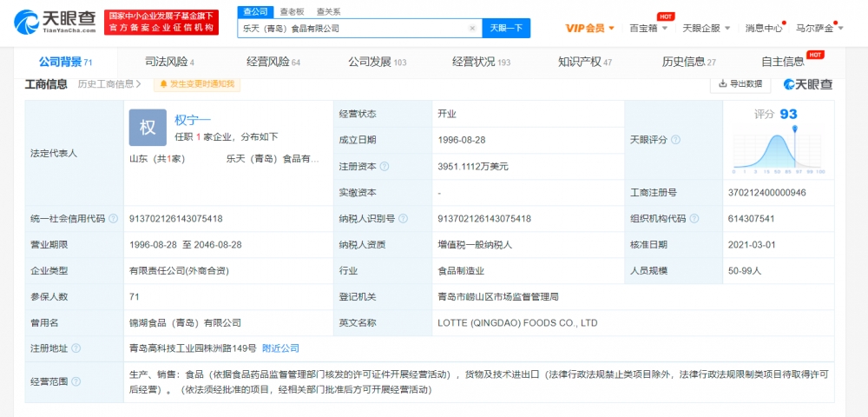Click the company name search input field
The width and height of the screenshot is (868, 417).
pyautogui.click(x=352, y=28)
